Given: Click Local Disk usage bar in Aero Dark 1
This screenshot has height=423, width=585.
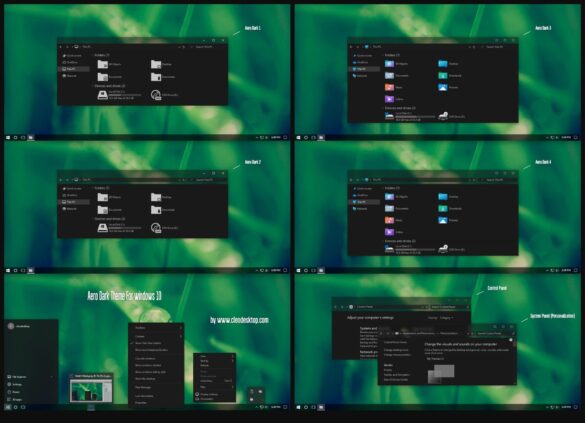Looking at the screenshot, I should pyautogui.click(x=125, y=95).
